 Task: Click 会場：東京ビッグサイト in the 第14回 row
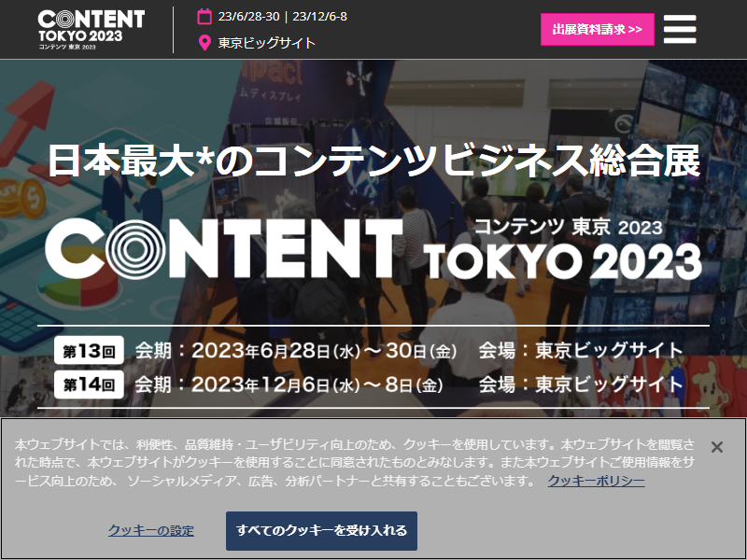pos(581,385)
